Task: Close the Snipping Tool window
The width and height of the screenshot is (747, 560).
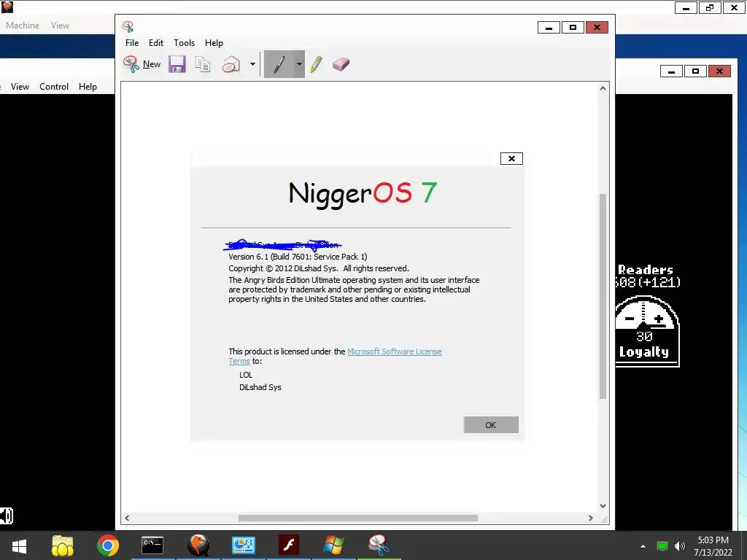Action: 597,28
